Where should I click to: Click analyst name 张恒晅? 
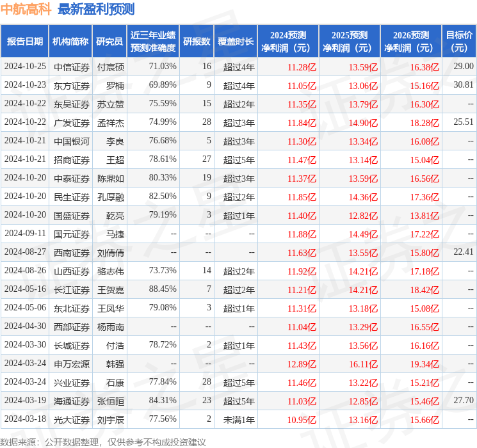click(111, 401)
